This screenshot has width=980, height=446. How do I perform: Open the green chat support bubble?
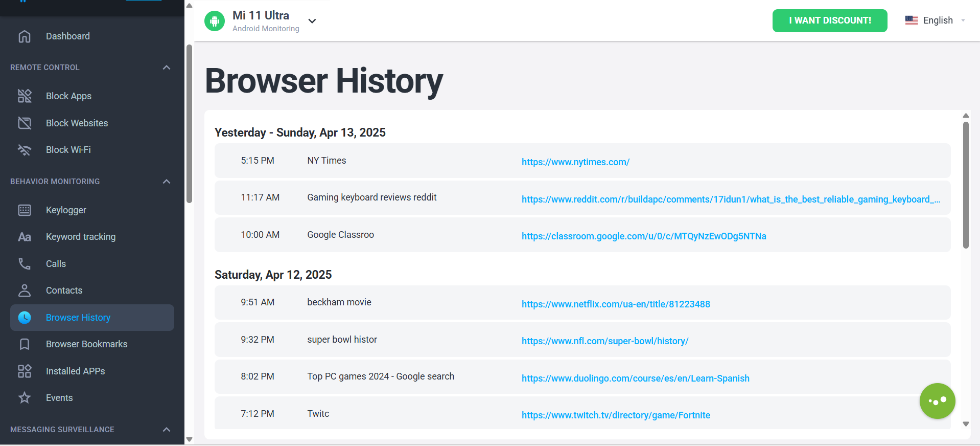click(937, 401)
